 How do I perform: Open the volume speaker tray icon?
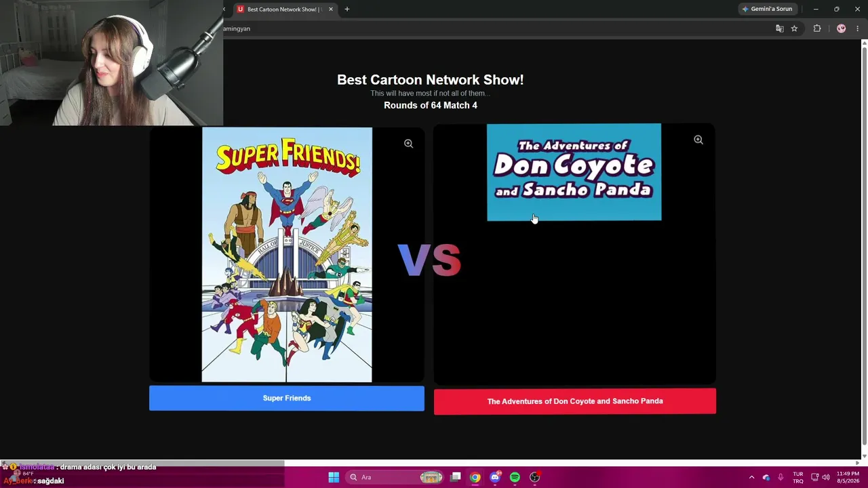coord(826,477)
